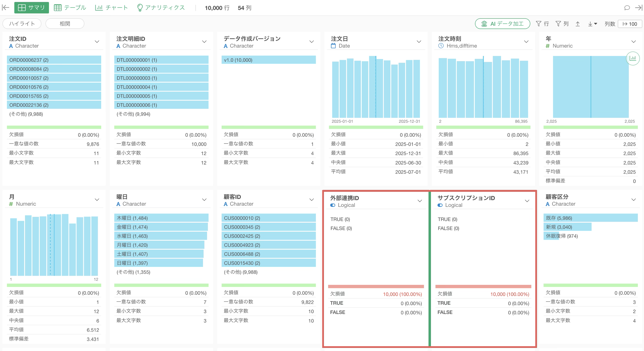Click the upload/export arrow icon
The width and height of the screenshot is (644, 351).
pyautogui.click(x=577, y=24)
